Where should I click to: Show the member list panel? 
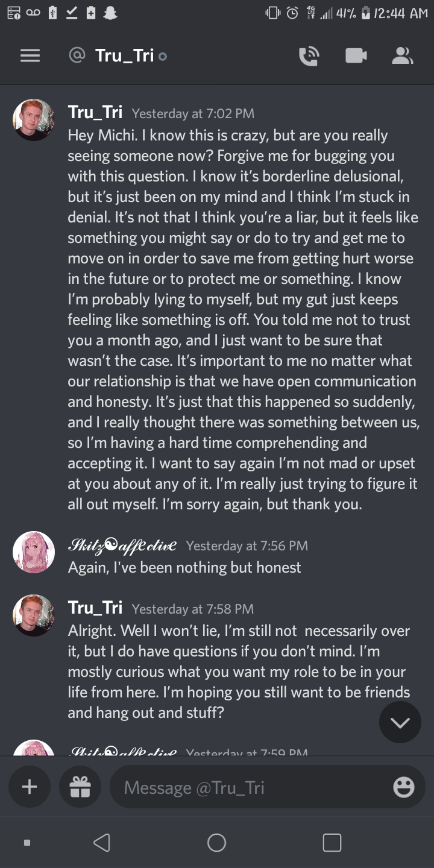click(402, 56)
